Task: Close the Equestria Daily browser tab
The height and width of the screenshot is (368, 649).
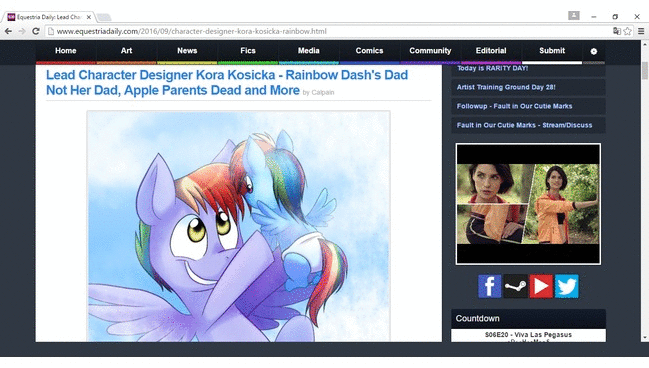Action: pos(89,17)
